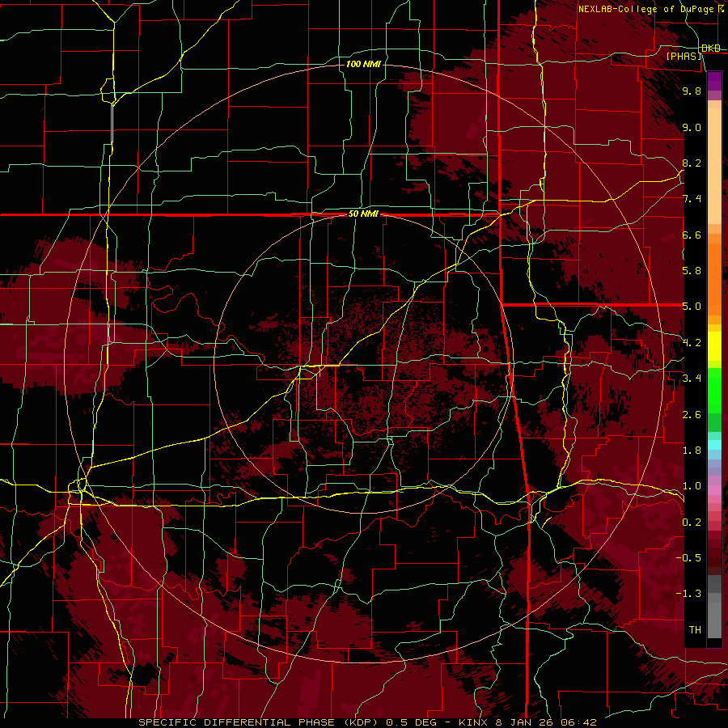Click the Specific Differential Phase KINX caption
This screenshot has width=728, height=728.
click(367, 722)
